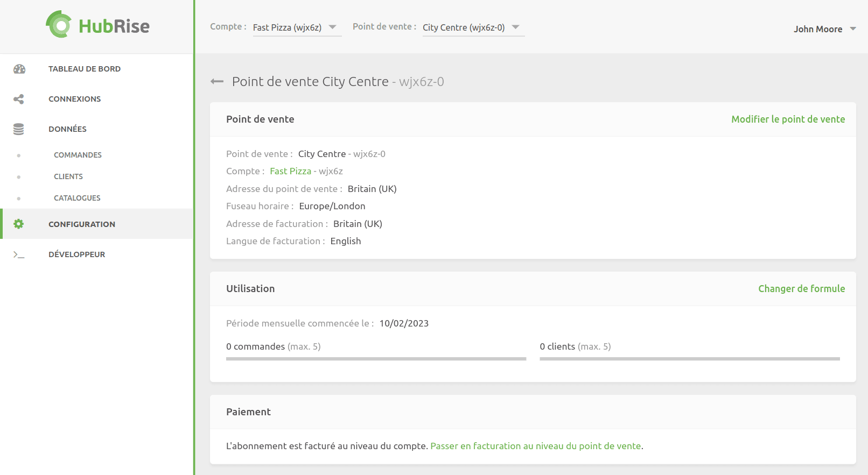
Task: Click the Fast Pizza account link
Action: click(x=290, y=171)
